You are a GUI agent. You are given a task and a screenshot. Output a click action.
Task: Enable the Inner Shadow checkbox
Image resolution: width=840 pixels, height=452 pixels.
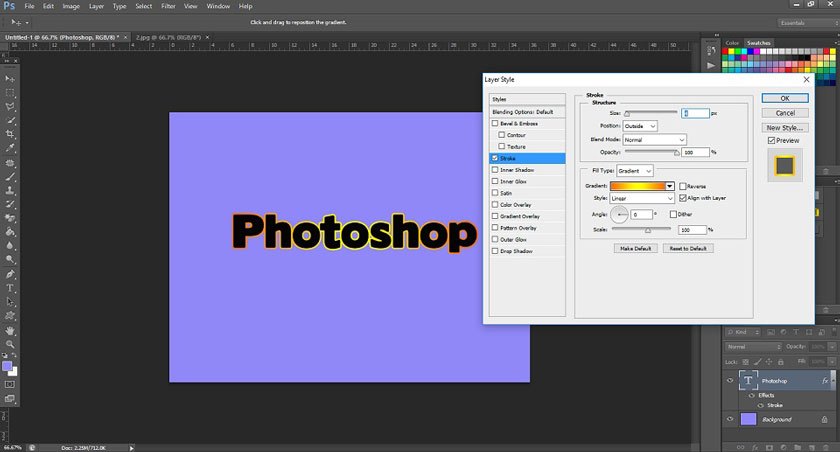pos(495,170)
